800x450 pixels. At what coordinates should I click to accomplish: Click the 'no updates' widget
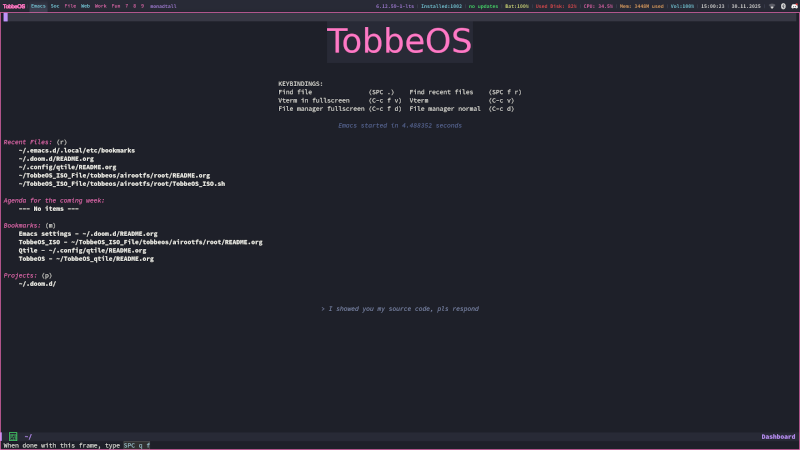pyautogui.click(x=483, y=6)
